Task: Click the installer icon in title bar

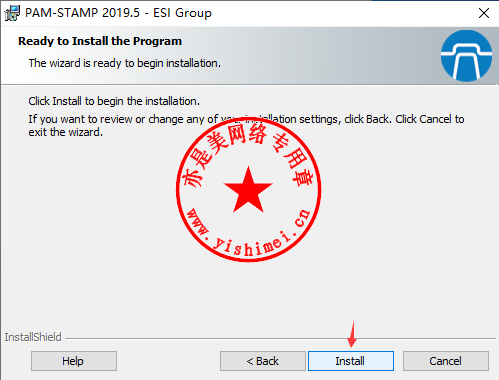Action: pyautogui.click(x=12, y=13)
